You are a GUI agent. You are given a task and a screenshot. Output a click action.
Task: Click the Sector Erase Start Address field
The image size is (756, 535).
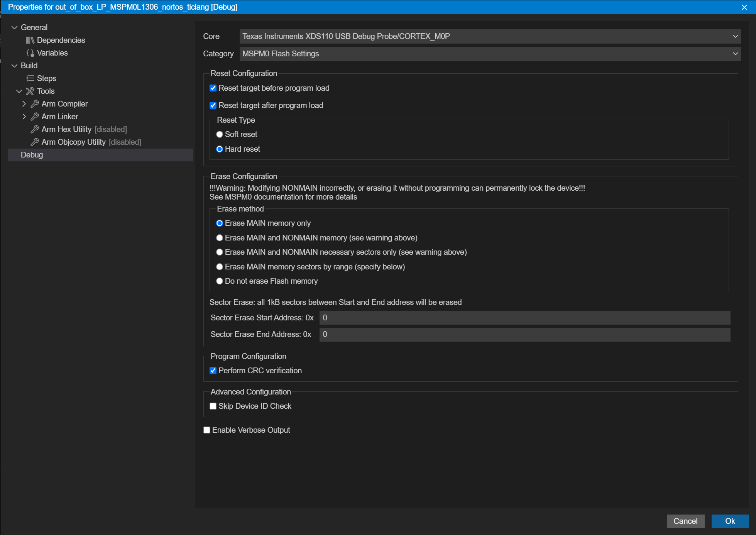tap(524, 318)
